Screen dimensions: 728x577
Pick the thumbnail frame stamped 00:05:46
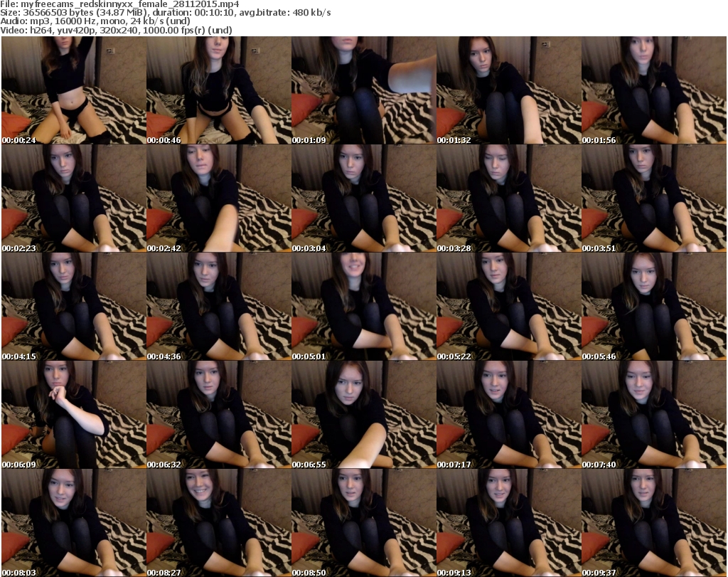654,307
